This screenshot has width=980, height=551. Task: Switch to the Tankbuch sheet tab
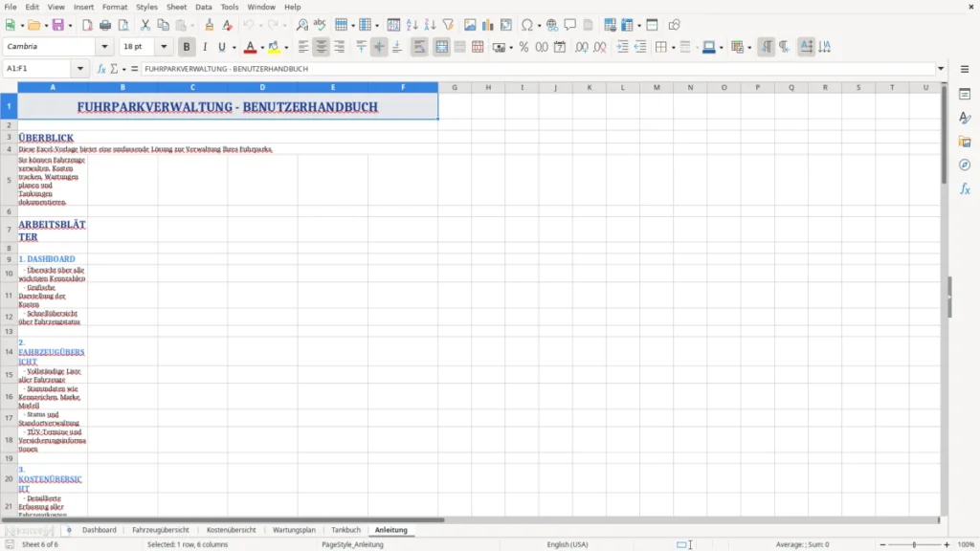point(346,530)
